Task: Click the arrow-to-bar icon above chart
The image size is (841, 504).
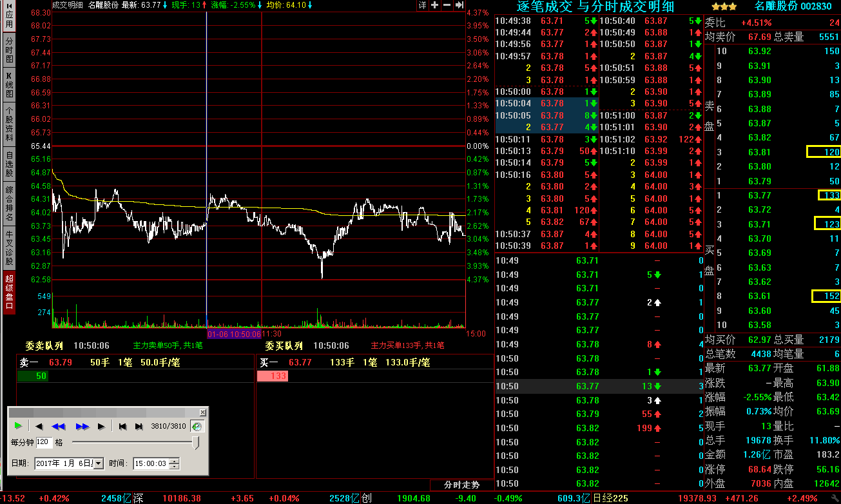Action: point(459,5)
